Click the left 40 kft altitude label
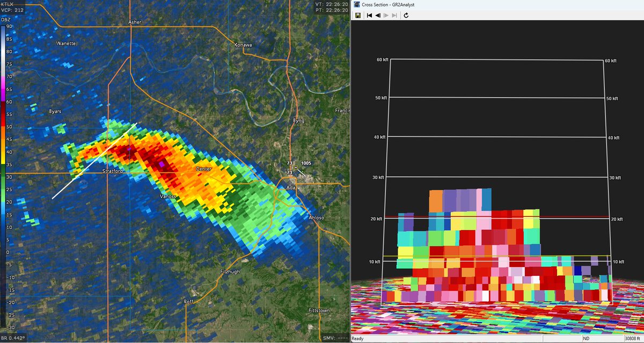Screen dimensions: 644x343 click(x=379, y=137)
